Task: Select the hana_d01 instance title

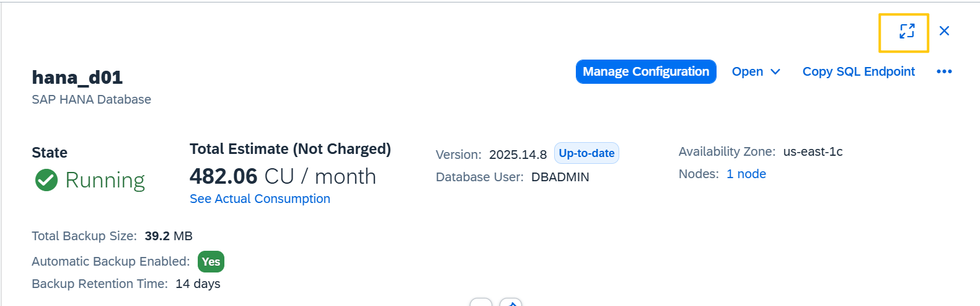Action: pyautogui.click(x=77, y=77)
